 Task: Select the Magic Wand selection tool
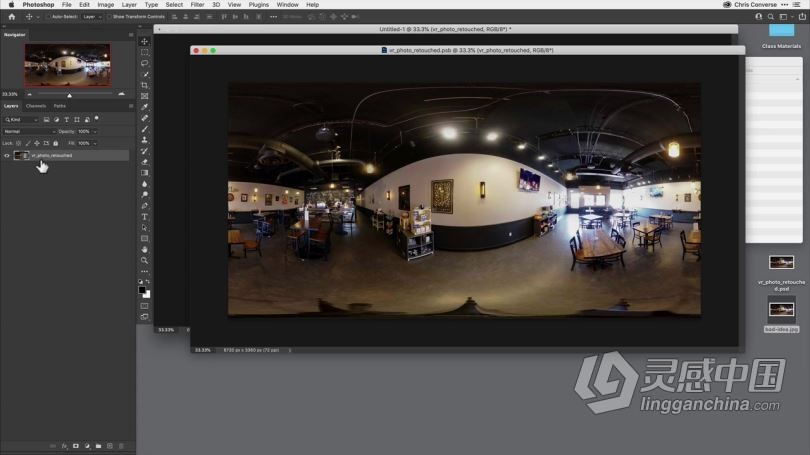(145, 74)
